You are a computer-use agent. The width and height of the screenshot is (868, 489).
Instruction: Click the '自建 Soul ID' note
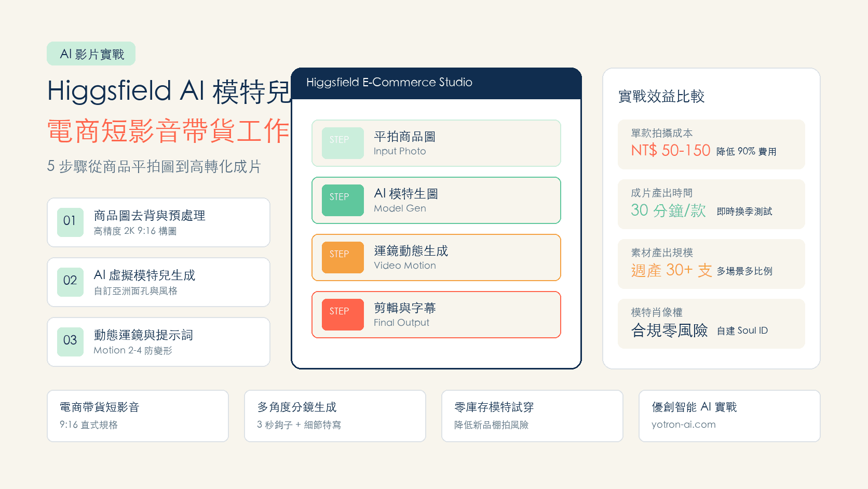(x=742, y=331)
